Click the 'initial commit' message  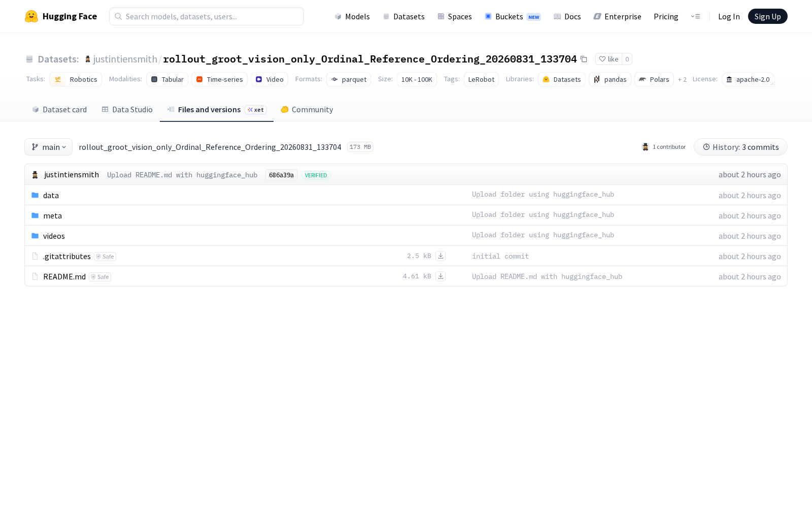tap(500, 256)
